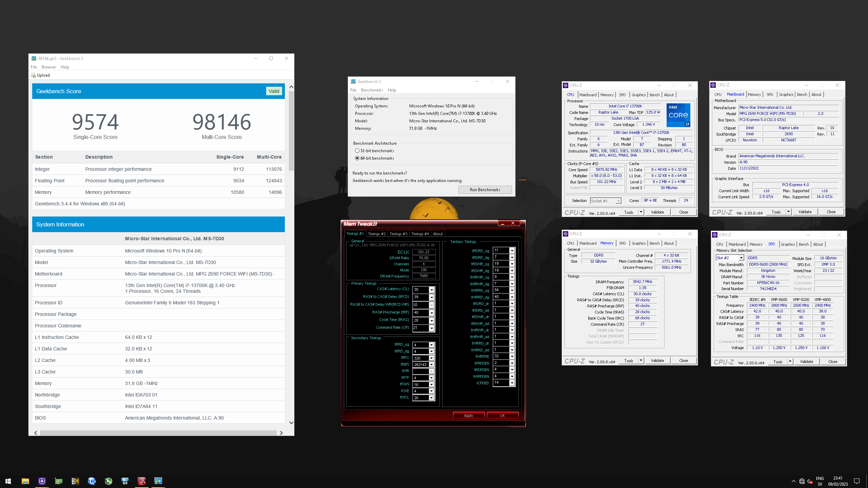The width and height of the screenshot is (868, 488).
Task: Launch the BM BenchMate taskbar icon
Action: (x=75, y=481)
